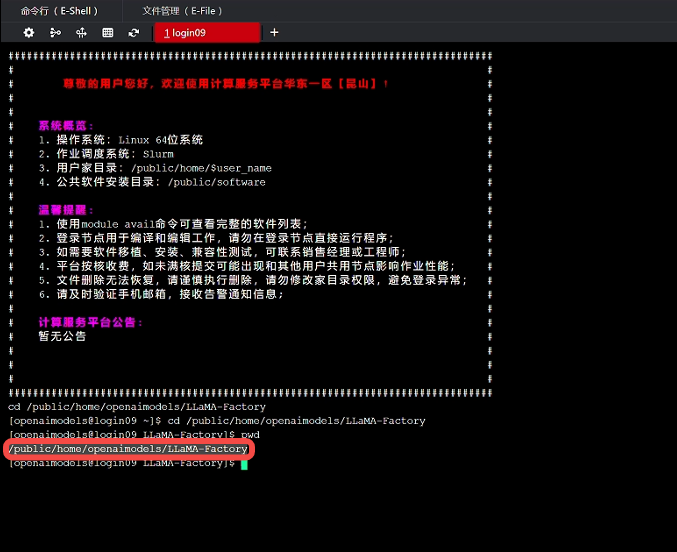The height and width of the screenshot is (552, 677).
Task: Select the login09 session tab
Action: (206, 32)
